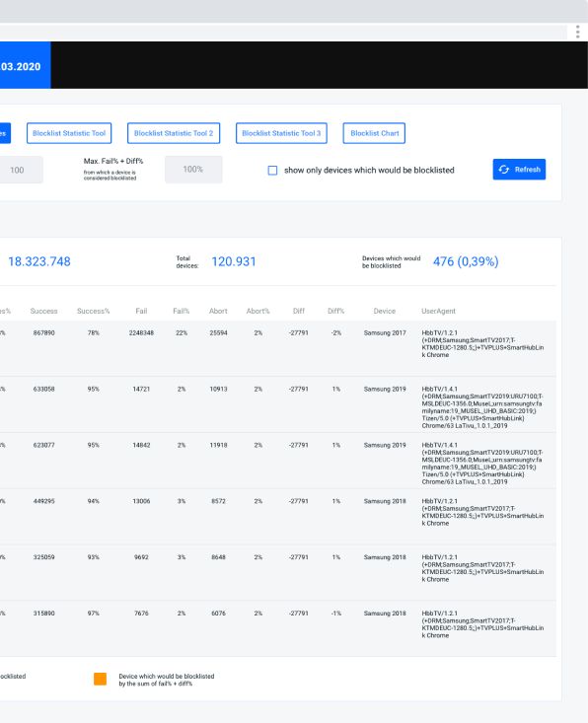The image size is (588, 723).
Task: Click the success value 325059
Action: [43, 557]
